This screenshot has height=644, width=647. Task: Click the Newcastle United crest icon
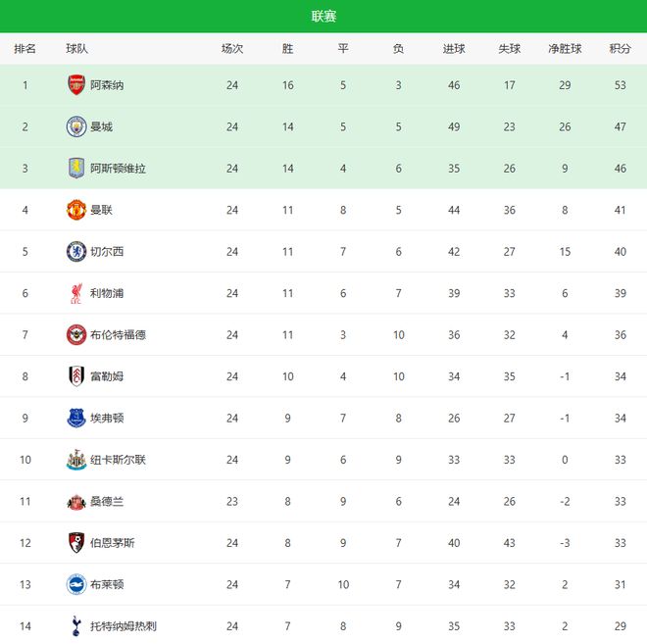click(75, 460)
